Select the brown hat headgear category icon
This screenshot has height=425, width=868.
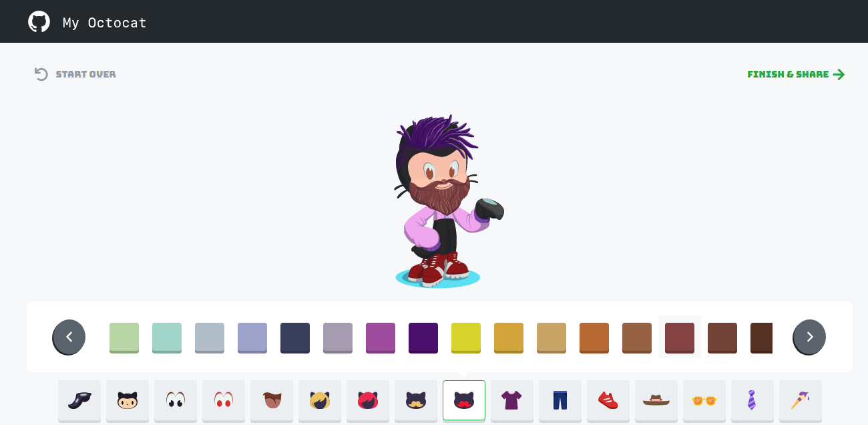coord(656,400)
